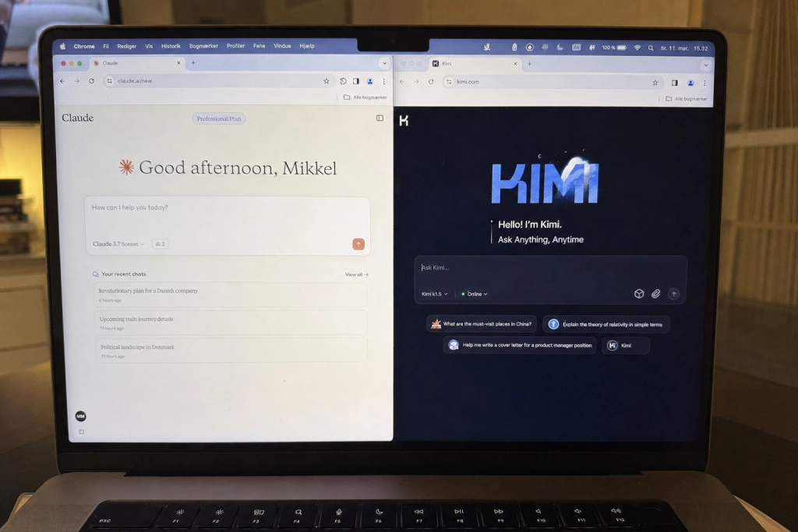Open side panel in Claude window
Viewport: 798px width, 532px height.
[356, 81]
